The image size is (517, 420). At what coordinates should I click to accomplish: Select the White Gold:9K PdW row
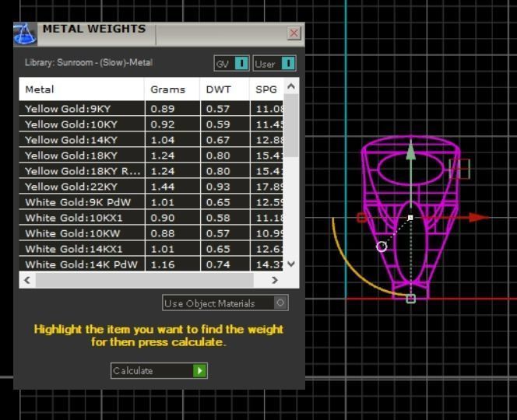[151, 202]
